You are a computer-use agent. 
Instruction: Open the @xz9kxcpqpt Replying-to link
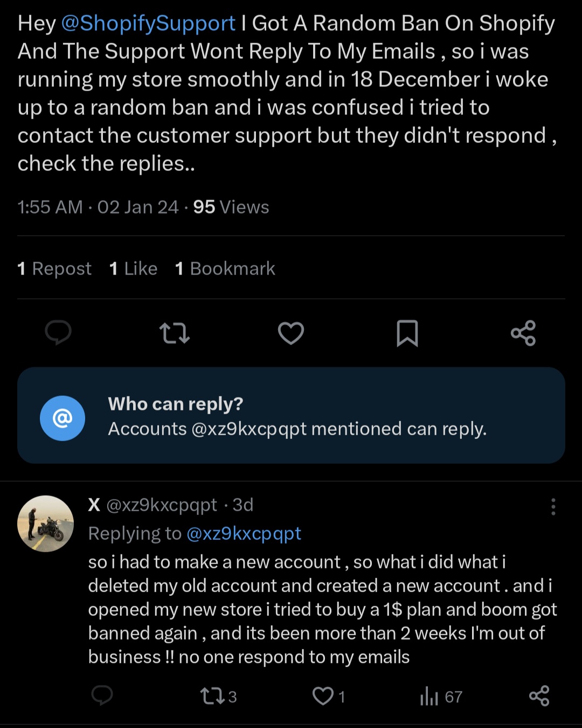pos(244,533)
